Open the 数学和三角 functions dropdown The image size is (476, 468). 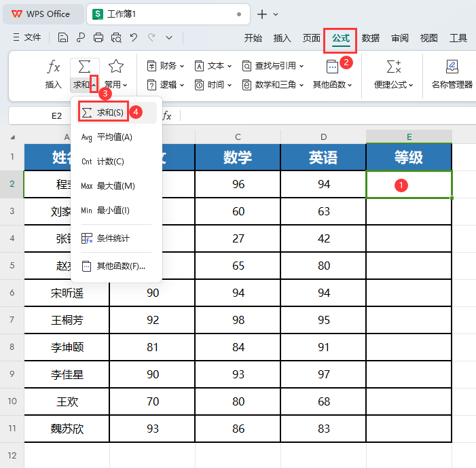[x=273, y=85]
